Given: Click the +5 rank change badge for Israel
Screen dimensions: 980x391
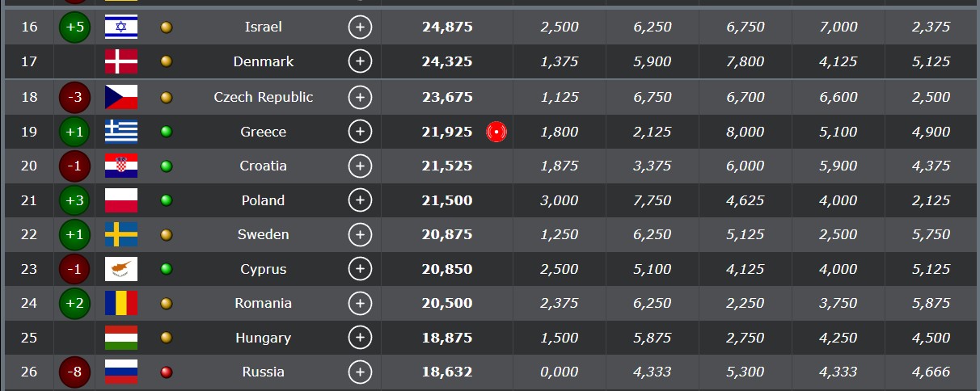Looking at the screenshot, I should pyautogui.click(x=74, y=27).
